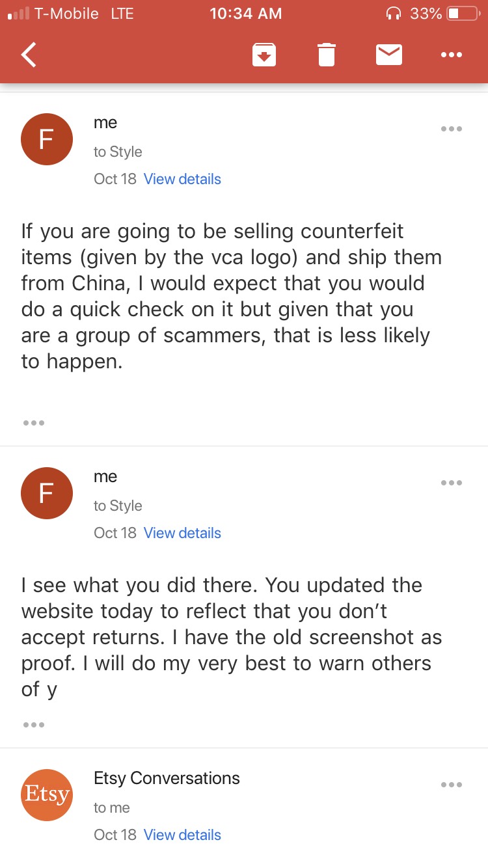The height and width of the screenshot is (868, 488).
Task: Expand quoted text below the counterfeit message
Action: [33, 423]
